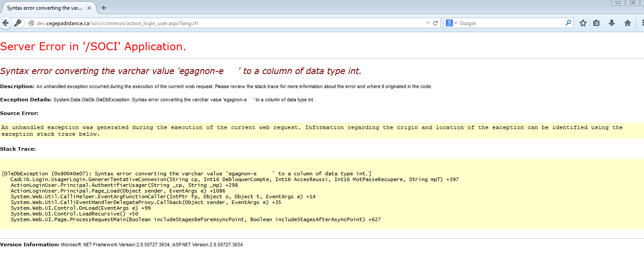
Task: Click the back navigation arrow
Action: [x=5, y=23]
